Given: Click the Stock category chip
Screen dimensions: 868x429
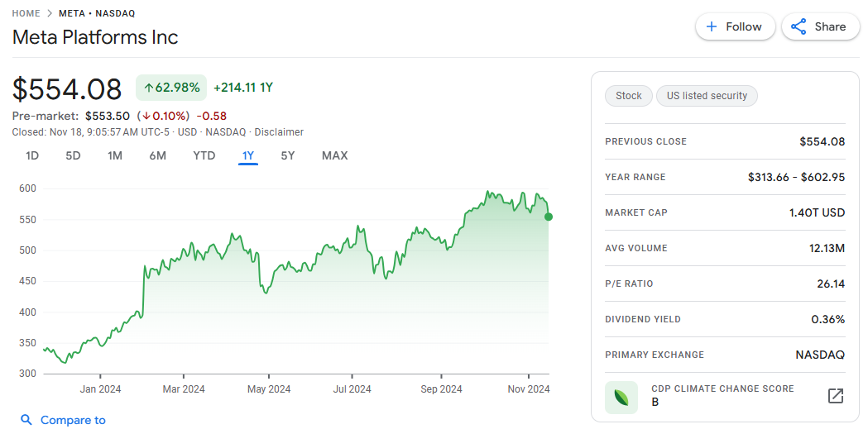Looking at the screenshot, I should tap(629, 96).
